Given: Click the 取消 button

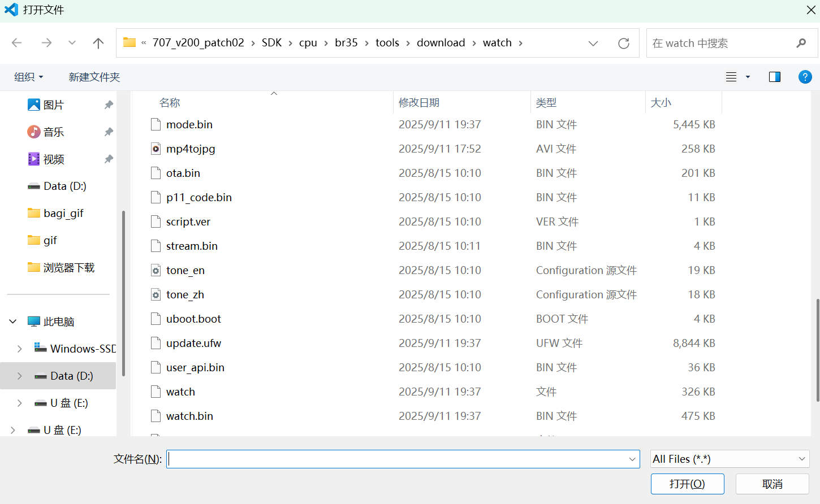Looking at the screenshot, I should [x=772, y=484].
